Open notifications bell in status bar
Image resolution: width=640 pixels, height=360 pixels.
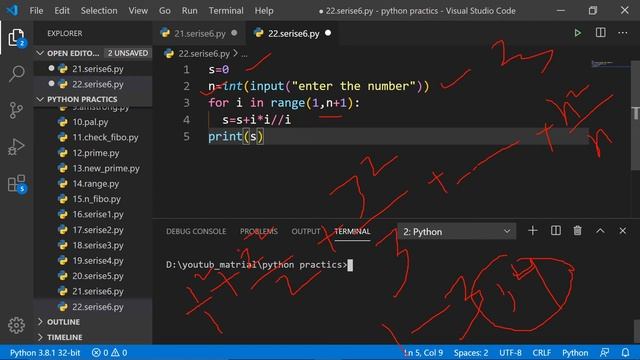625,352
